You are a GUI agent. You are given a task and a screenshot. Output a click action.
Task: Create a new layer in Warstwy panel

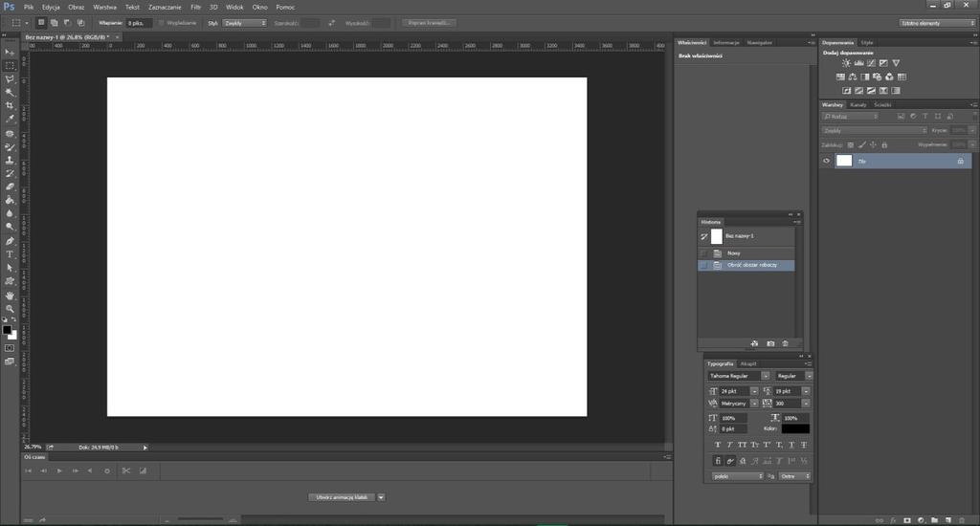point(948,519)
